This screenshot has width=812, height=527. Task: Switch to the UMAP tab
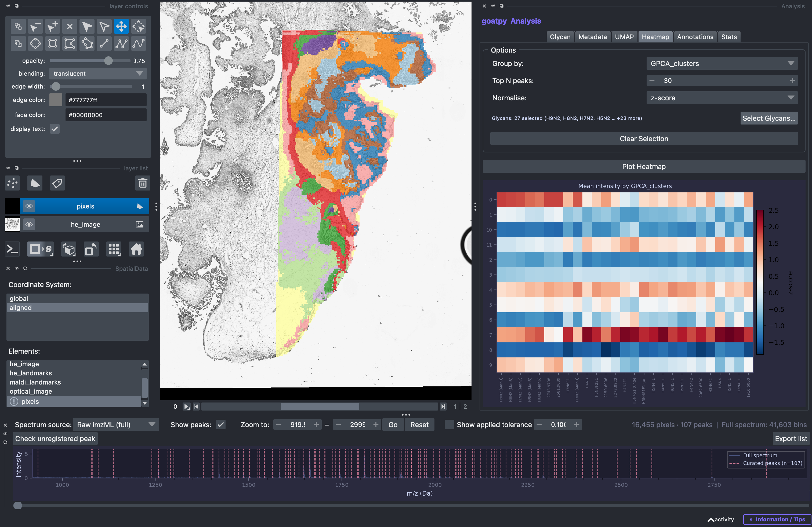624,37
